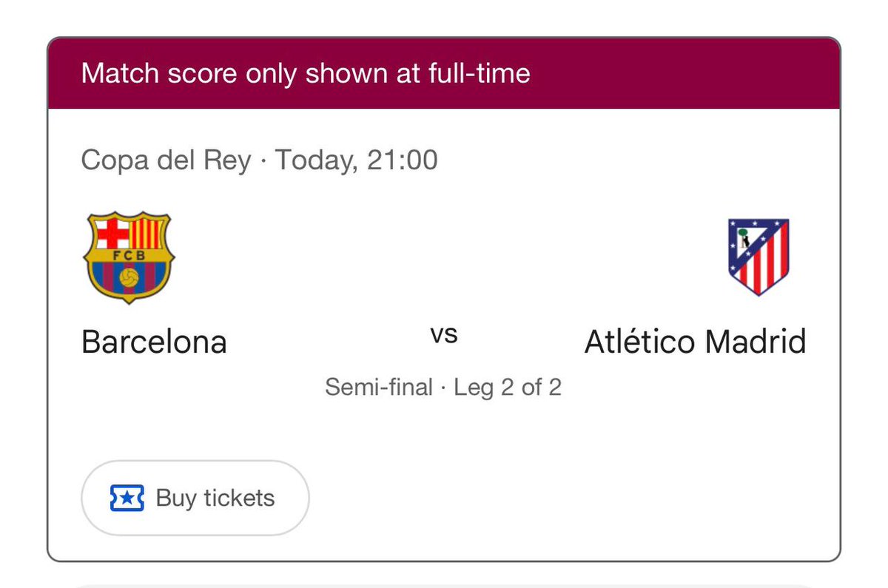Click the golden ball on Barcelona's crest
This screenshot has width=888, height=588.
(x=129, y=280)
